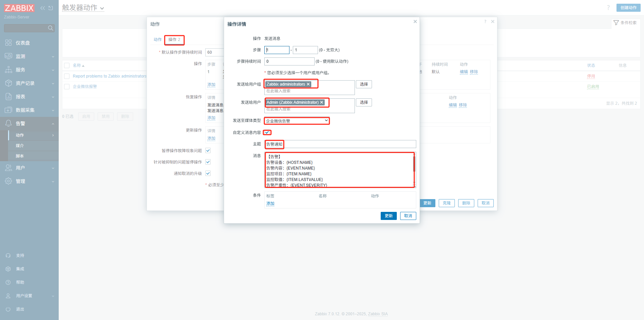Image resolution: width=644 pixels, height=320 pixels.
Task: Click 克隆 button in 动作 dialog
Action: click(447, 203)
